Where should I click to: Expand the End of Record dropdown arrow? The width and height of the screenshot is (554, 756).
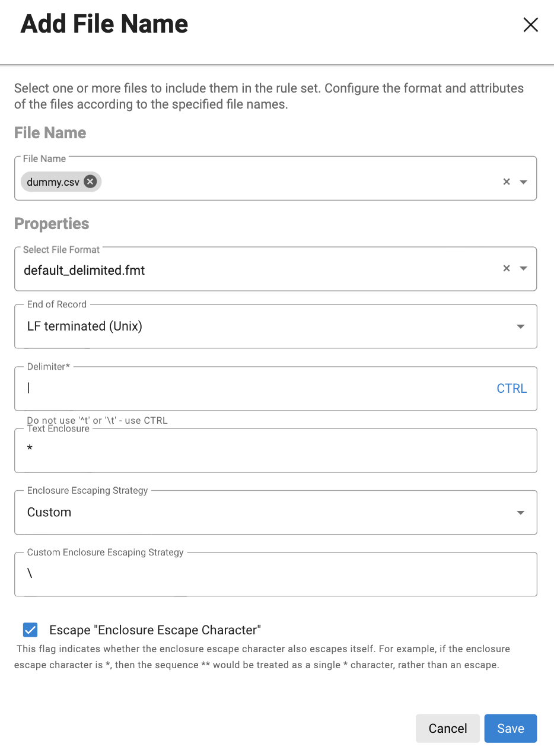521,326
